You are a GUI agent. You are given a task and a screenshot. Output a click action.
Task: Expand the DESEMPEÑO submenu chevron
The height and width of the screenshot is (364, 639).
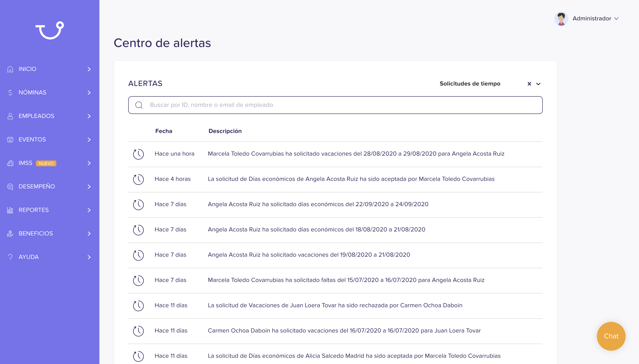click(x=89, y=186)
